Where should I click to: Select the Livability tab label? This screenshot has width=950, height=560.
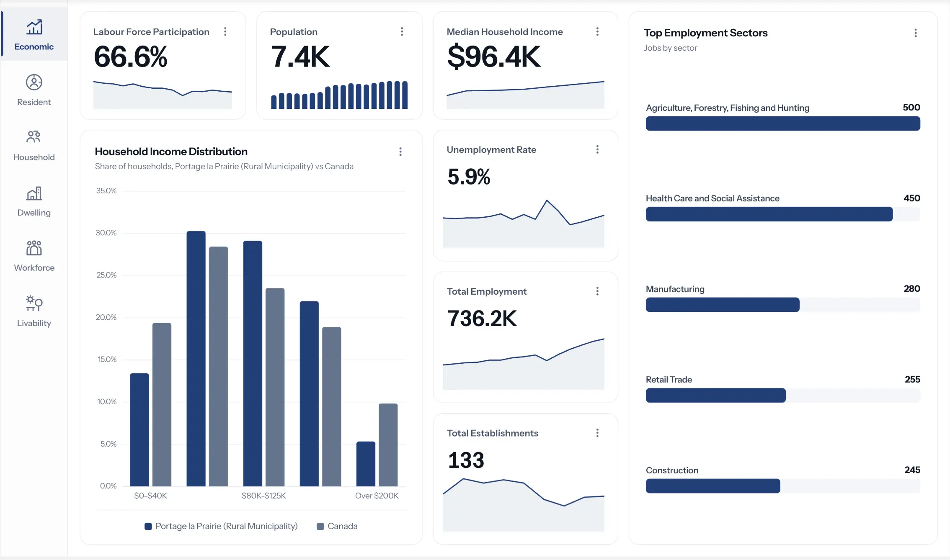click(34, 323)
